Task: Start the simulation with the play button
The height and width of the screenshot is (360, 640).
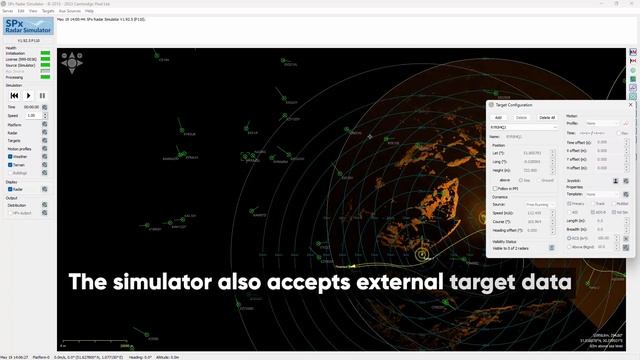Action: pos(29,96)
